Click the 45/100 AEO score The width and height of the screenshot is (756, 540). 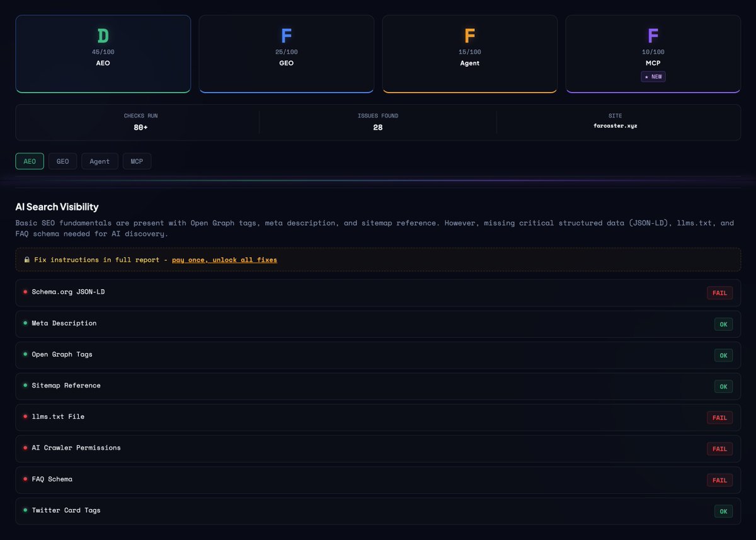click(103, 52)
